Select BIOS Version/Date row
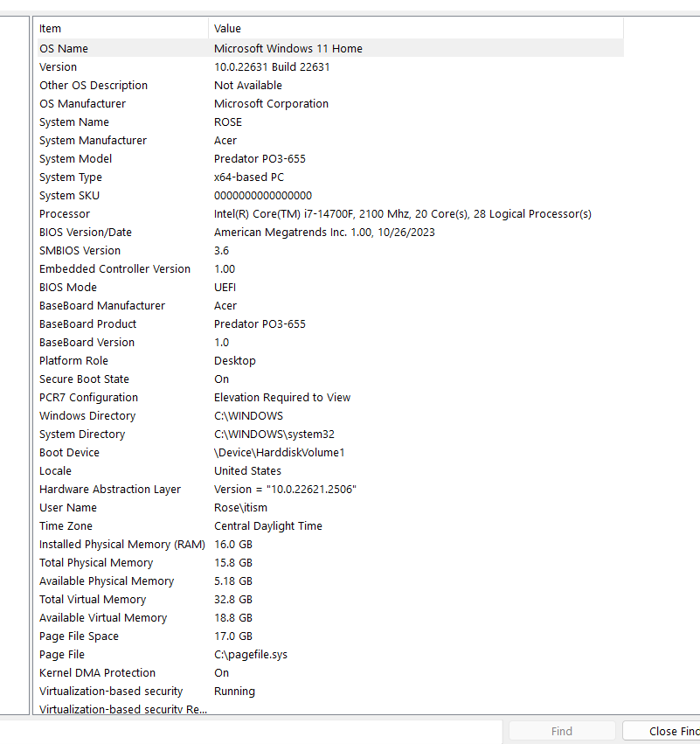Image resolution: width=700 pixels, height=744 pixels. click(330, 232)
